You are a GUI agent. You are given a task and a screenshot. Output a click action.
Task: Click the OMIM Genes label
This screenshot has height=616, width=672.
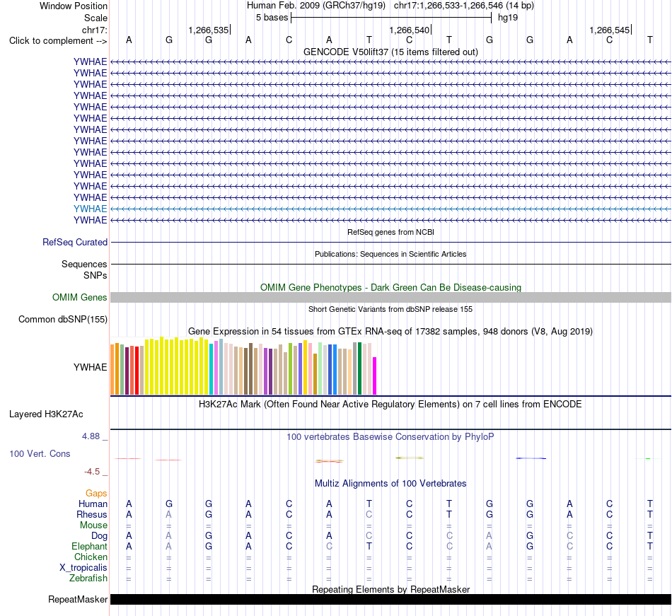click(79, 297)
